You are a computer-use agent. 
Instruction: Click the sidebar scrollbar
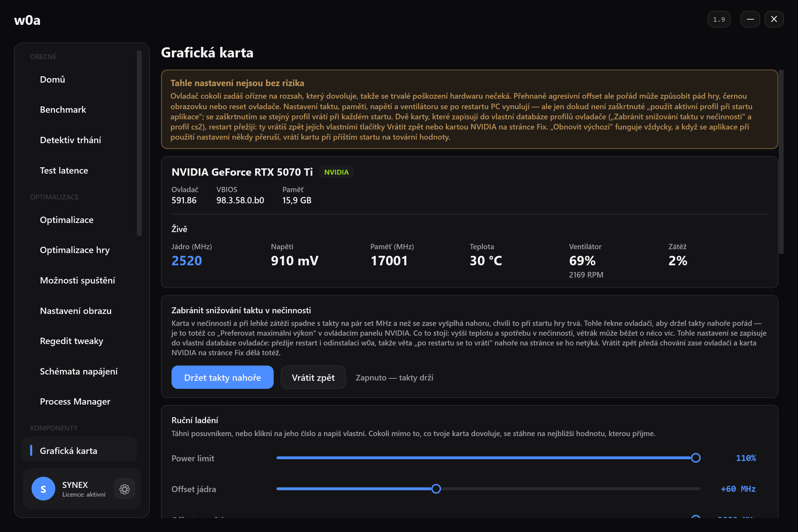tap(139, 143)
